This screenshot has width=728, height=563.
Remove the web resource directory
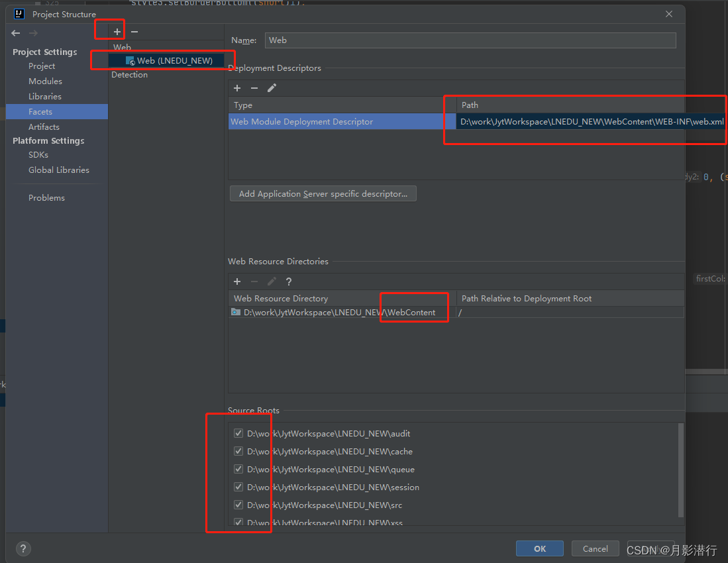[254, 281]
